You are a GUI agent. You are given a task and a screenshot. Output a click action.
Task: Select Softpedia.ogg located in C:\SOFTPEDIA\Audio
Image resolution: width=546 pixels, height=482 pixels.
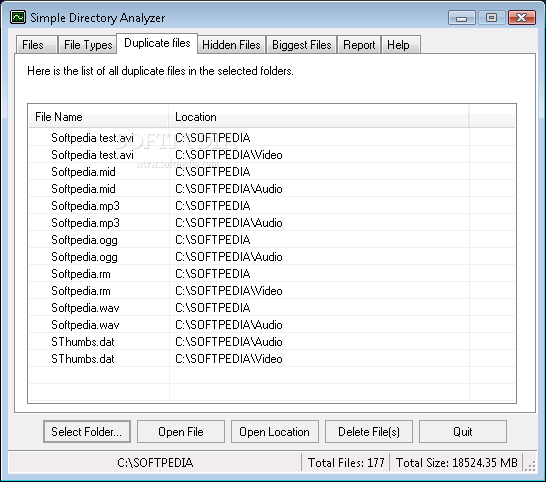(272, 257)
